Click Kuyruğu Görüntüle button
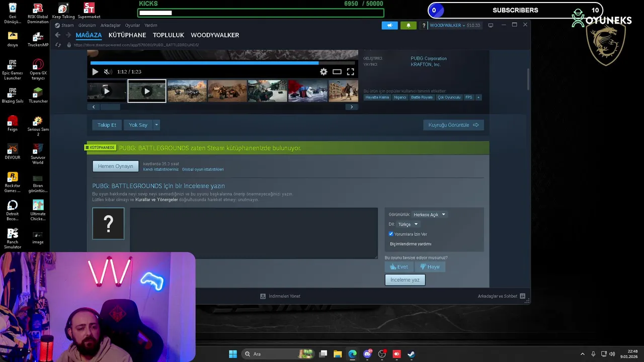Viewport: 644px width, 362px height. coord(453,125)
